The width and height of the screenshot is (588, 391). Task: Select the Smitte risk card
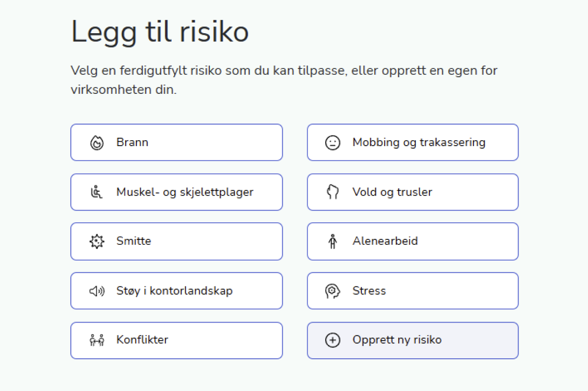pos(177,241)
